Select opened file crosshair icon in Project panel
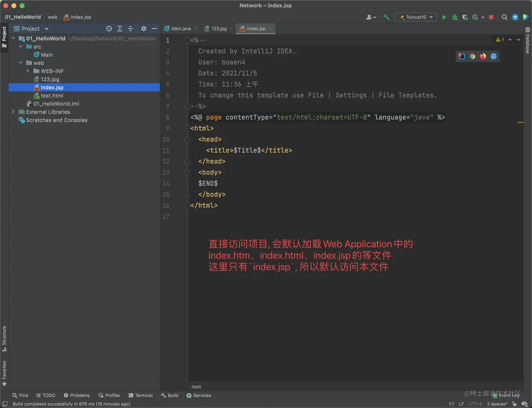Screen dimensions: 532x408 [109, 28]
